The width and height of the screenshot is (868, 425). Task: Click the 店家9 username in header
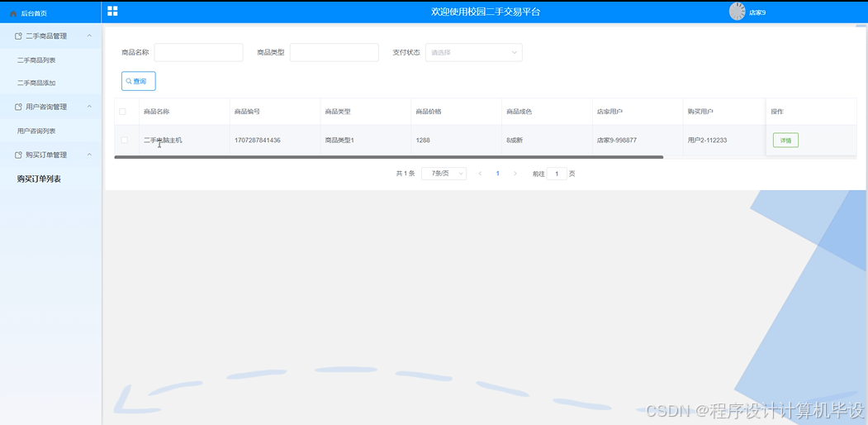click(757, 12)
